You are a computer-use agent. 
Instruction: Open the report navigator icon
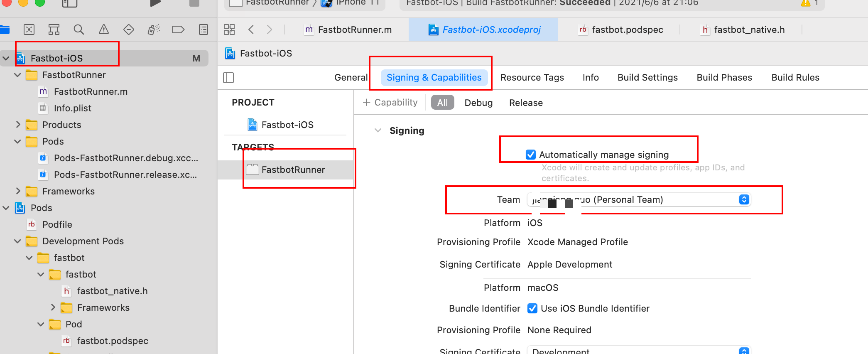point(204,29)
